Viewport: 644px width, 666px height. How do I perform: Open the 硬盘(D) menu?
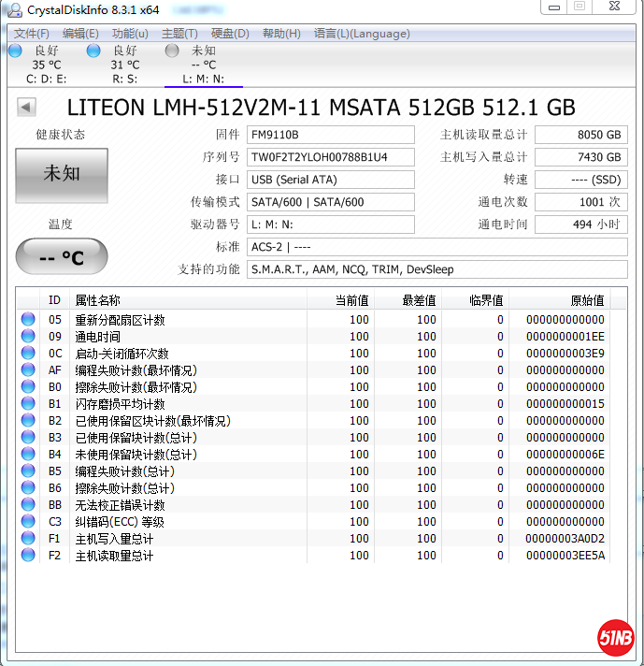(x=230, y=34)
